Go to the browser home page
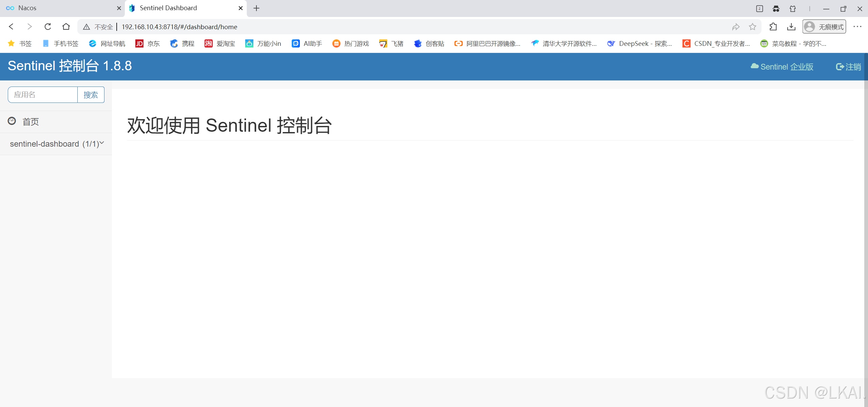 [66, 26]
